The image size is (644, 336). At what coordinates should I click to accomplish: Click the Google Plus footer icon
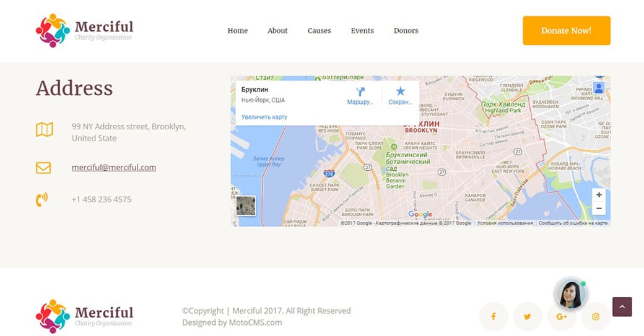point(562,317)
